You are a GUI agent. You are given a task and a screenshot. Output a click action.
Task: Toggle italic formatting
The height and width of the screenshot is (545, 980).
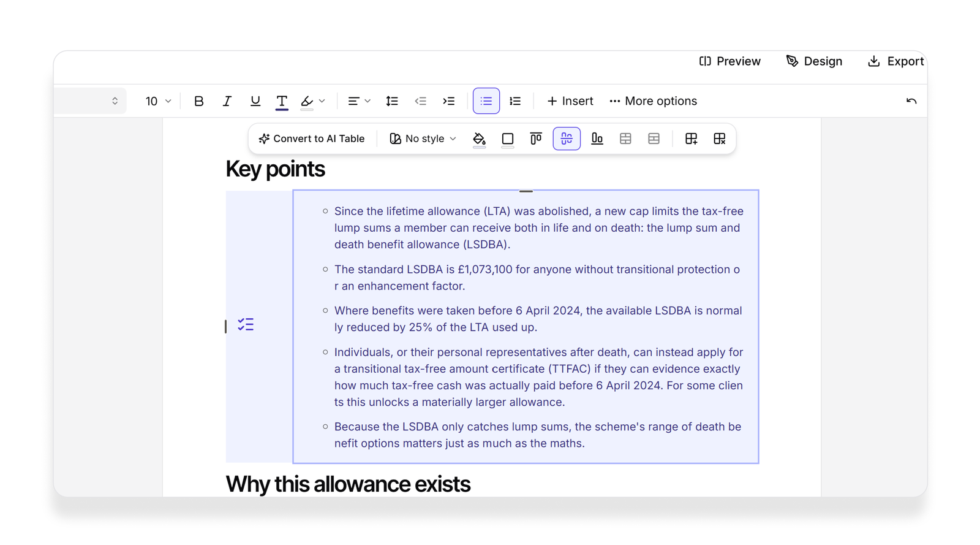tap(227, 101)
